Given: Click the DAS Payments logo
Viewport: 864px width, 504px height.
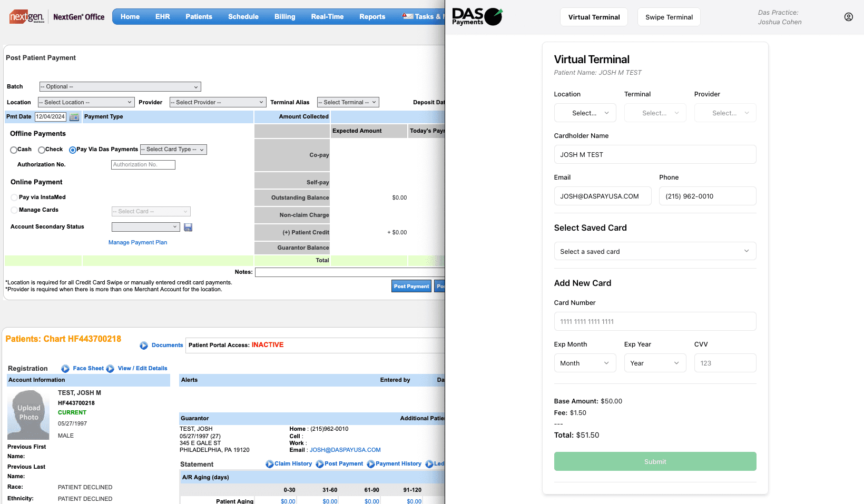Looking at the screenshot, I should [x=477, y=17].
